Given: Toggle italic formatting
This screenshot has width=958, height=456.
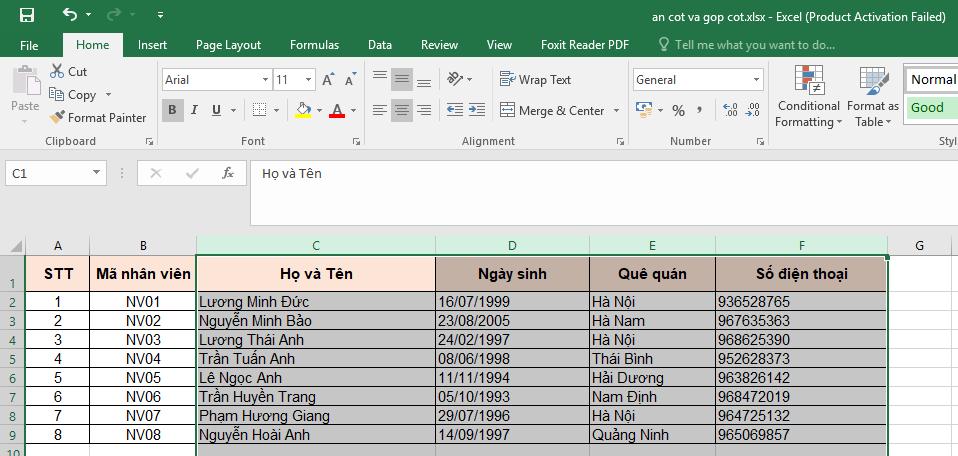Looking at the screenshot, I should [194, 111].
